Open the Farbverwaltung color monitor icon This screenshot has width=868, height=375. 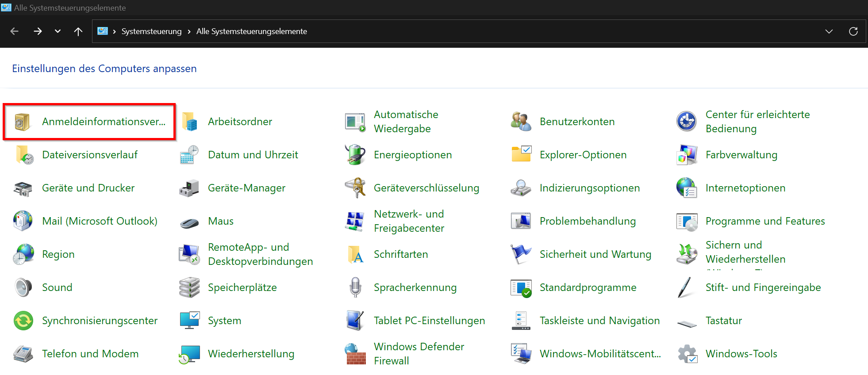pos(687,155)
